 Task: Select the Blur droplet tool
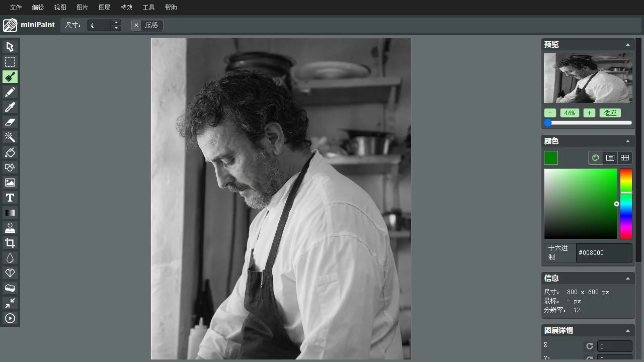[10, 258]
